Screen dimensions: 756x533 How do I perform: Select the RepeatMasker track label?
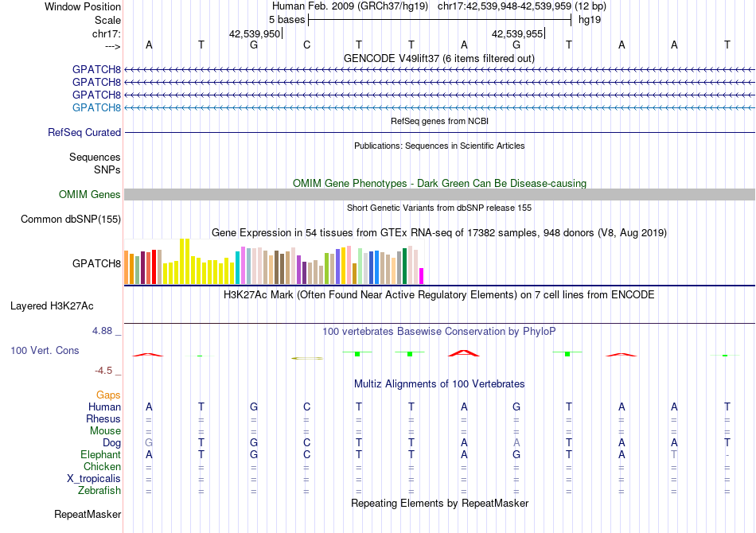pos(88,514)
